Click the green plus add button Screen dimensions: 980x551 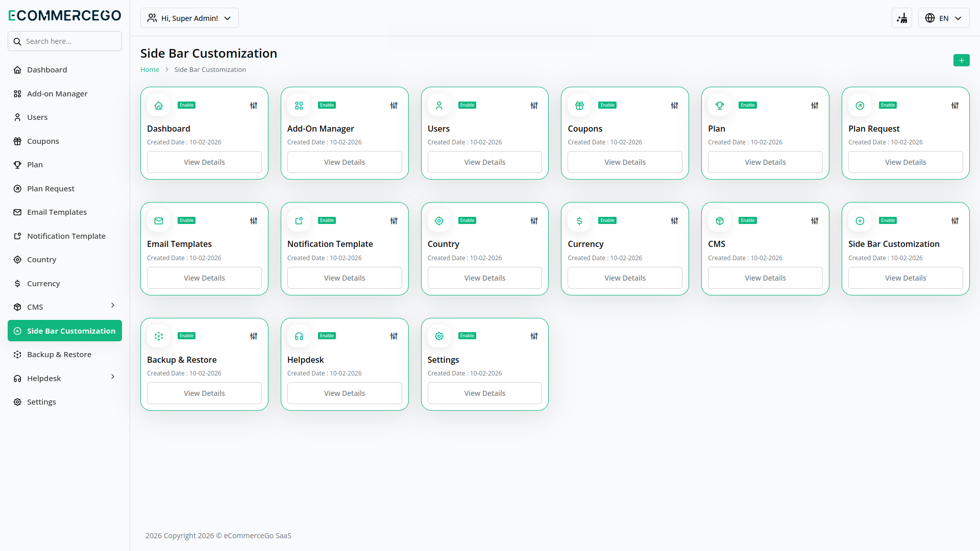pyautogui.click(x=962, y=60)
